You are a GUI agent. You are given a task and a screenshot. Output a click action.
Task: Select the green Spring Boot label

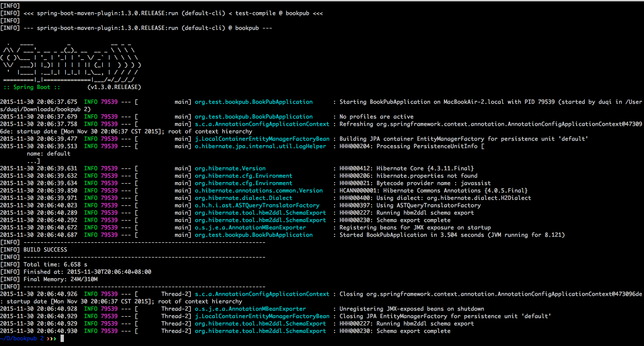pos(32,87)
